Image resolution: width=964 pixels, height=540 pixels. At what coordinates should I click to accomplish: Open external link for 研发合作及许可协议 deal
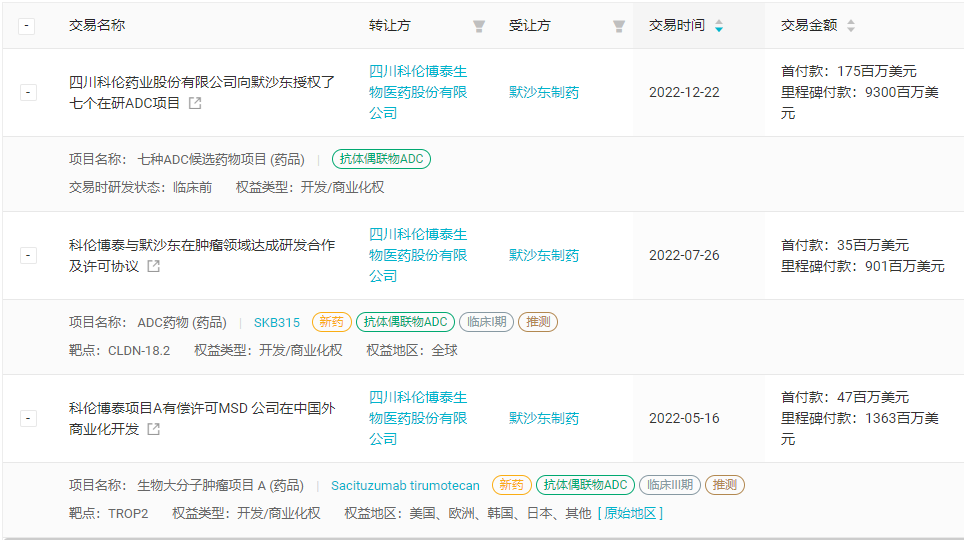pyautogui.click(x=154, y=266)
